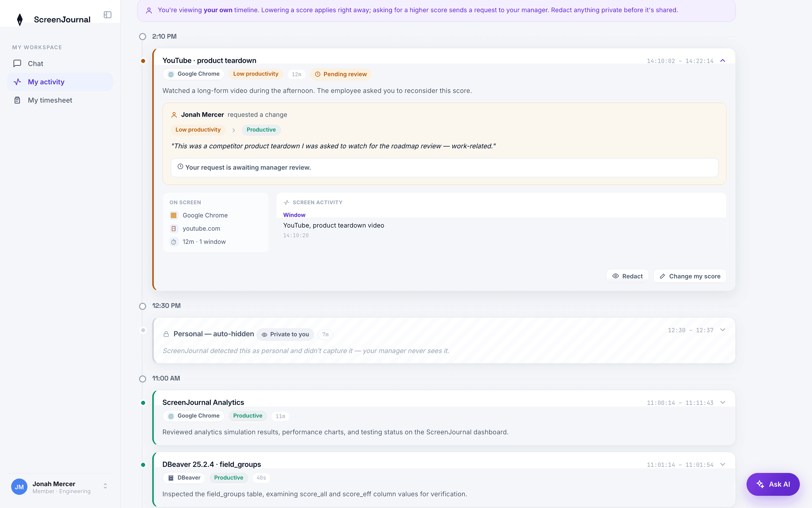Click the youtube.com entry under On Screen

[201, 228]
